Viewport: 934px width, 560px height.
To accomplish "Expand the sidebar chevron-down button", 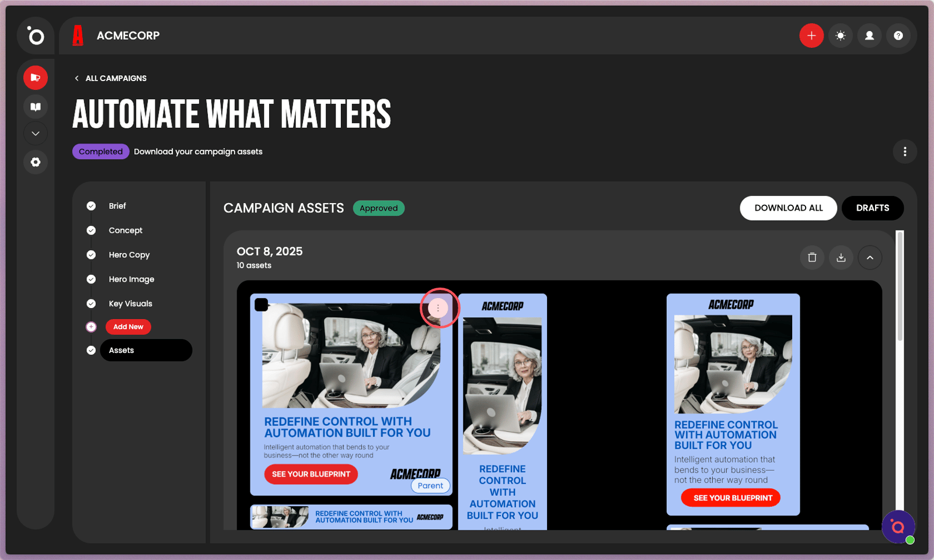I will tap(36, 134).
